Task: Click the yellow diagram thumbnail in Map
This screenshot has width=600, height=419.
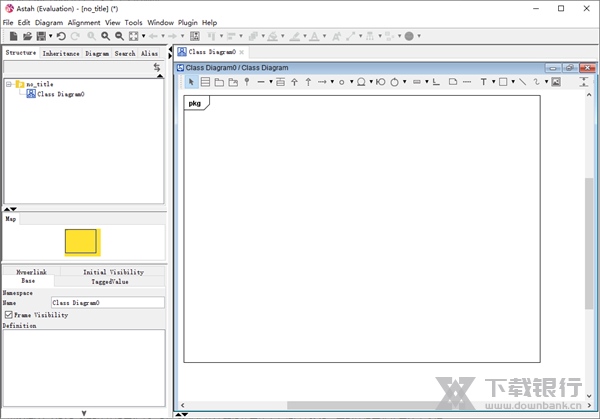Action: (81, 241)
